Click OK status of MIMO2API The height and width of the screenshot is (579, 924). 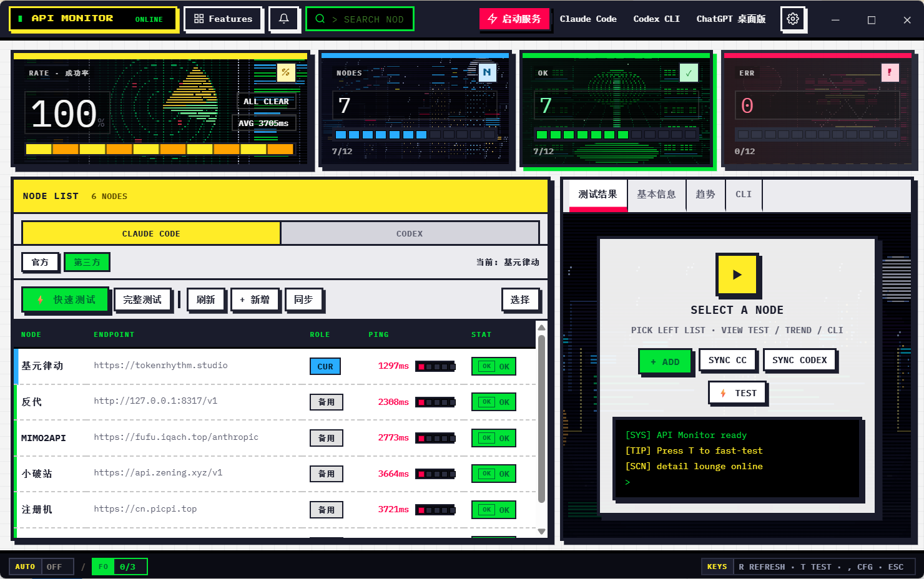tap(494, 438)
